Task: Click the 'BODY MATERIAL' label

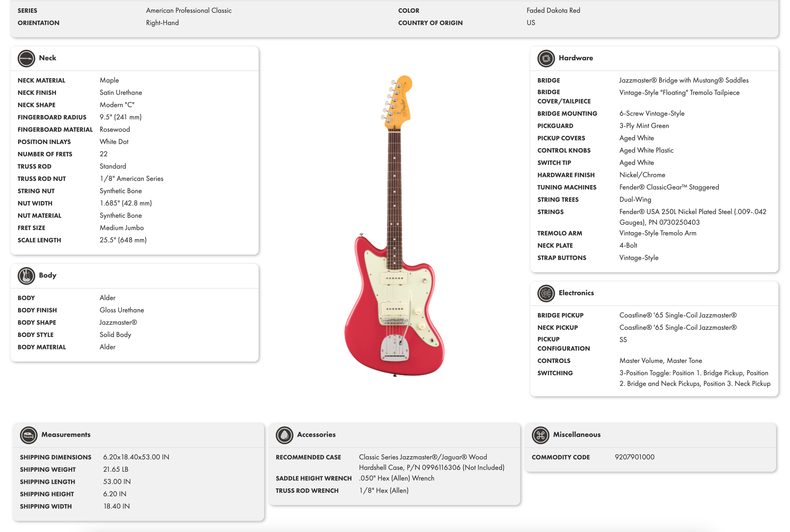Action: click(x=42, y=347)
